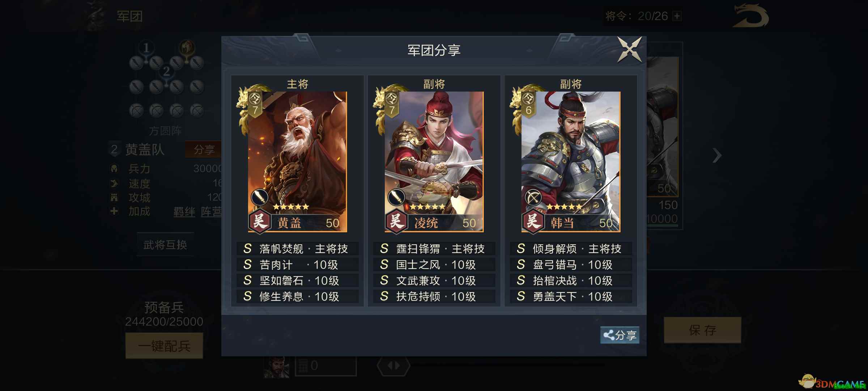Open the 韩当 general portrait card

[x=571, y=161]
